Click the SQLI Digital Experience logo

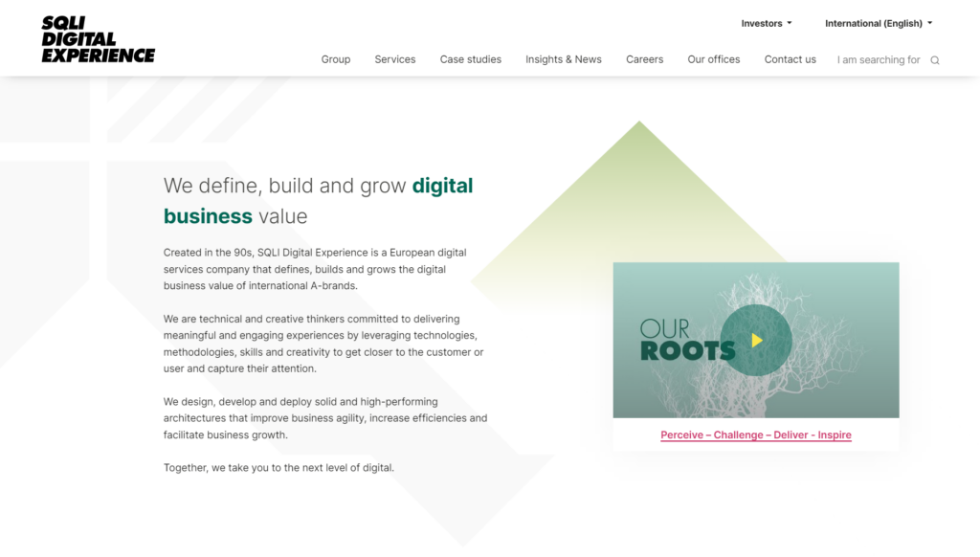click(99, 39)
